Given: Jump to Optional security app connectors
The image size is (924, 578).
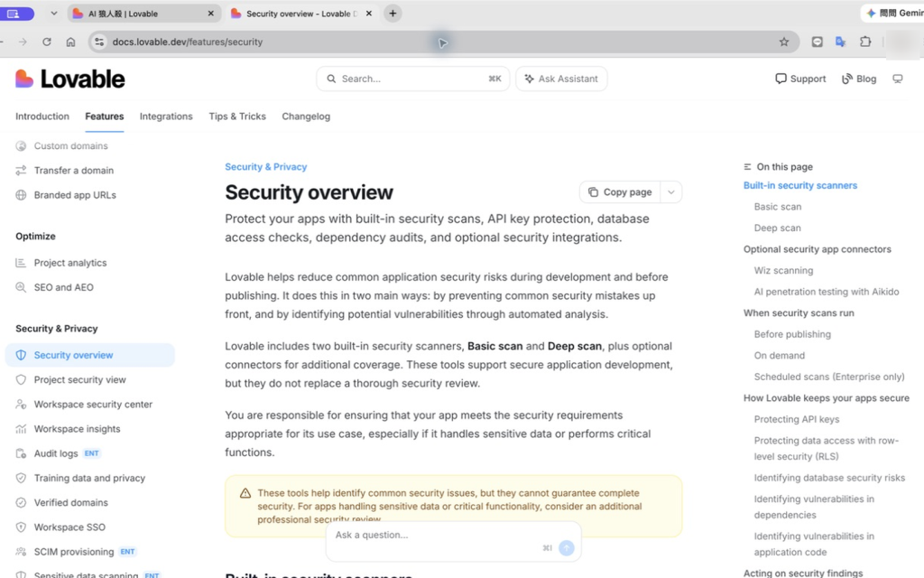Looking at the screenshot, I should 818,249.
